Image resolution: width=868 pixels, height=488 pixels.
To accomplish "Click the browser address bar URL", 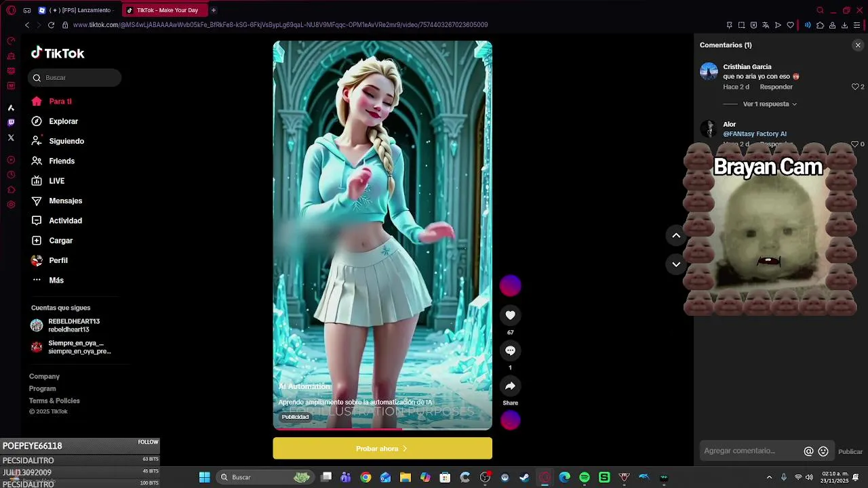I will click(280, 25).
